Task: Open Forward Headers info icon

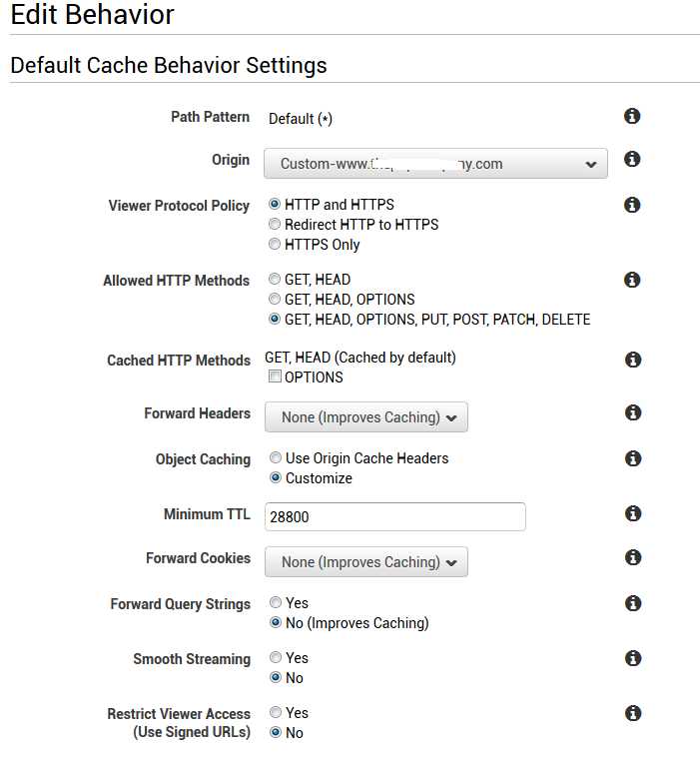Action: pyautogui.click(x=631, y=412)
